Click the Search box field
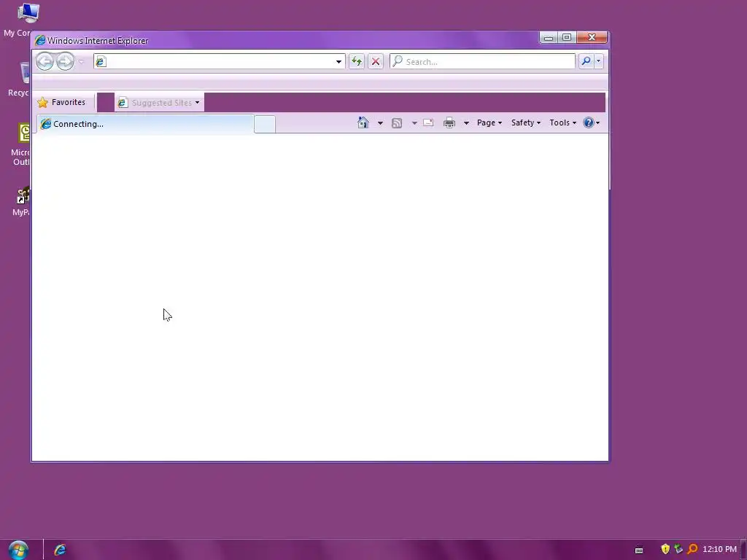747x560 pixels. point(482,61)
